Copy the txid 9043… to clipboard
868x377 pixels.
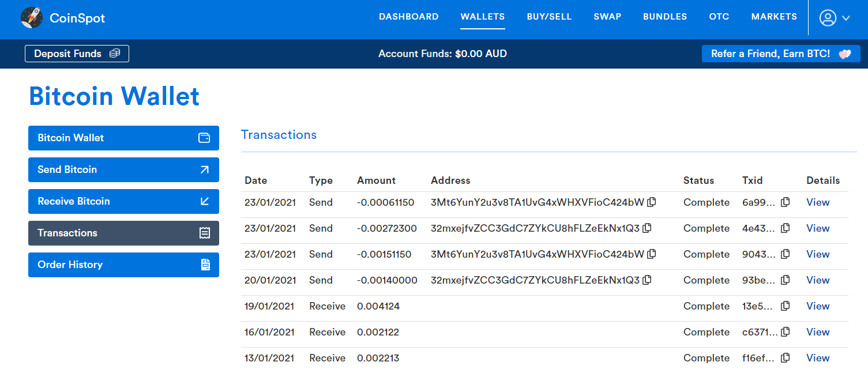pos(785,254)
